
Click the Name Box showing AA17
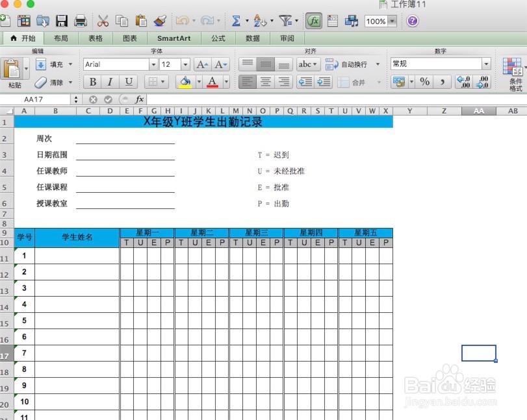point(35,99)
